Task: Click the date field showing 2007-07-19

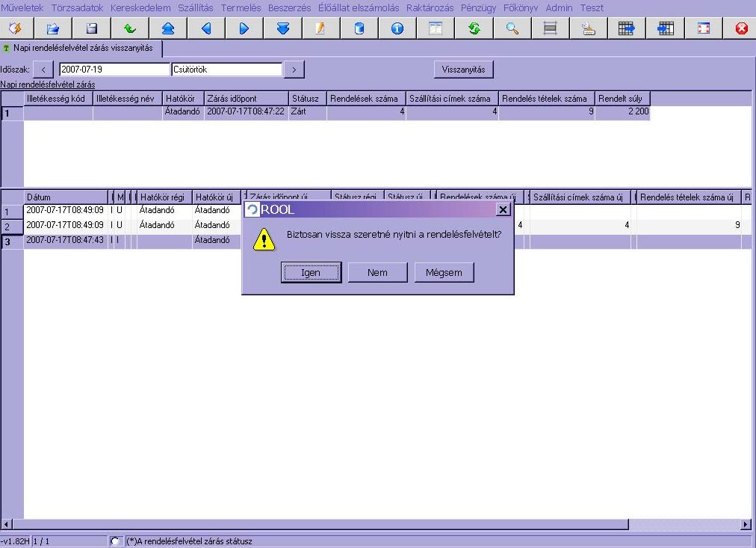Action: 114,70
